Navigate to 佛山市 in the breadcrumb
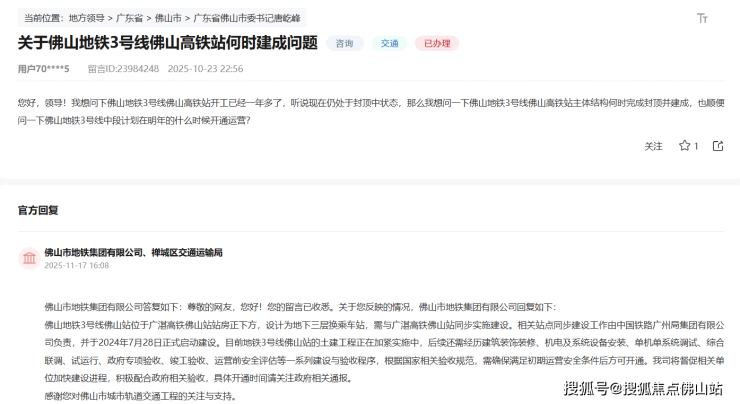The height and width of the screenshot is (404, 740). [x=167, y=18]
